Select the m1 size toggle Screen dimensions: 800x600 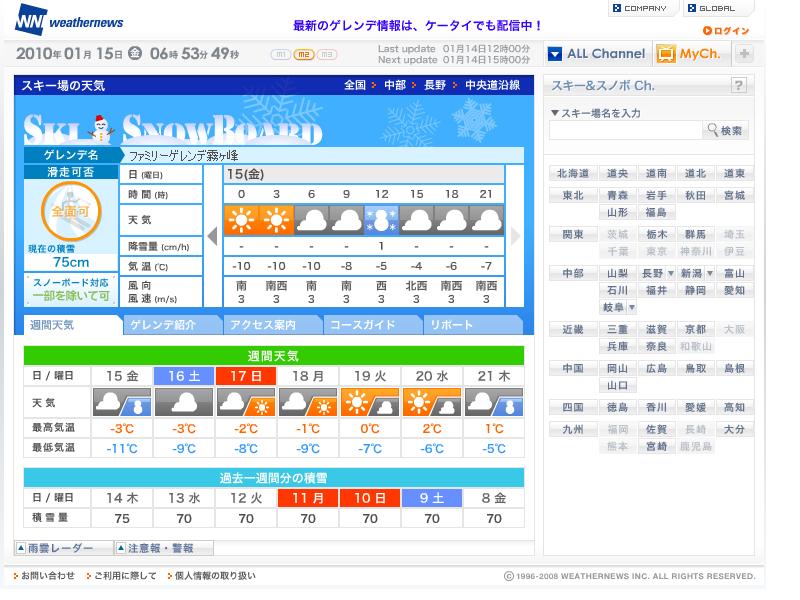tap(281, 55)
